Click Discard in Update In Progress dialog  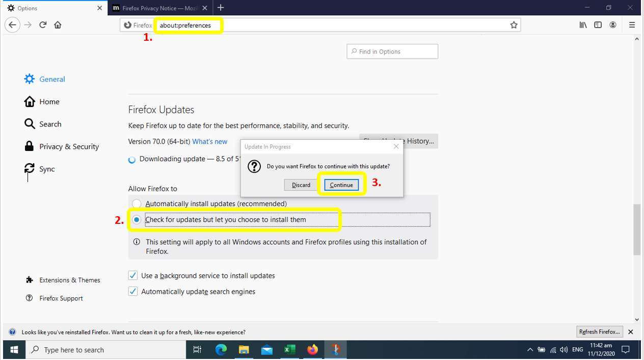coord(301,185)
